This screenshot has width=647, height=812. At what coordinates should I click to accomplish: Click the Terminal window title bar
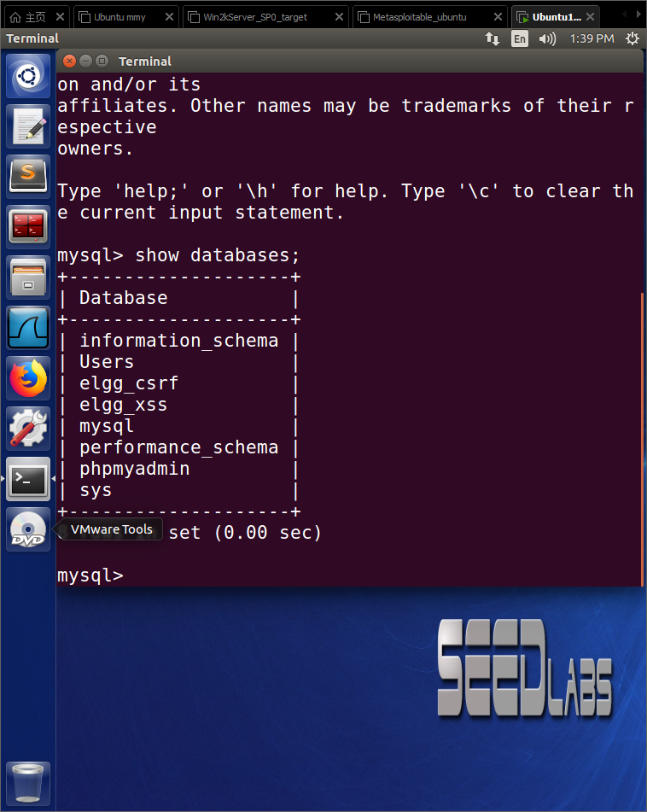pyautogui.click(x=349, y=61)
